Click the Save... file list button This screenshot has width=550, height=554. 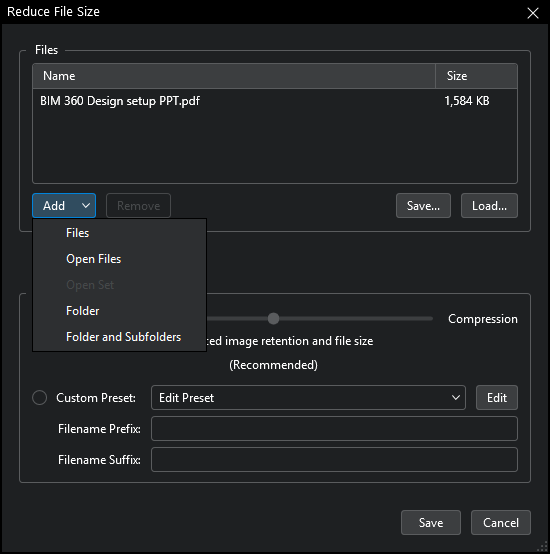click(x=423, y=205)
